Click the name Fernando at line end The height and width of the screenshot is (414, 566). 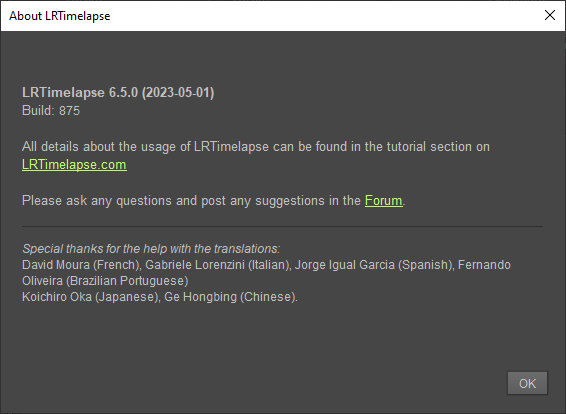484,265
